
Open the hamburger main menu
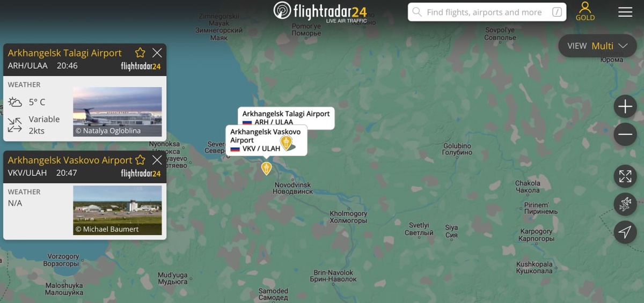tap(625, 12)
